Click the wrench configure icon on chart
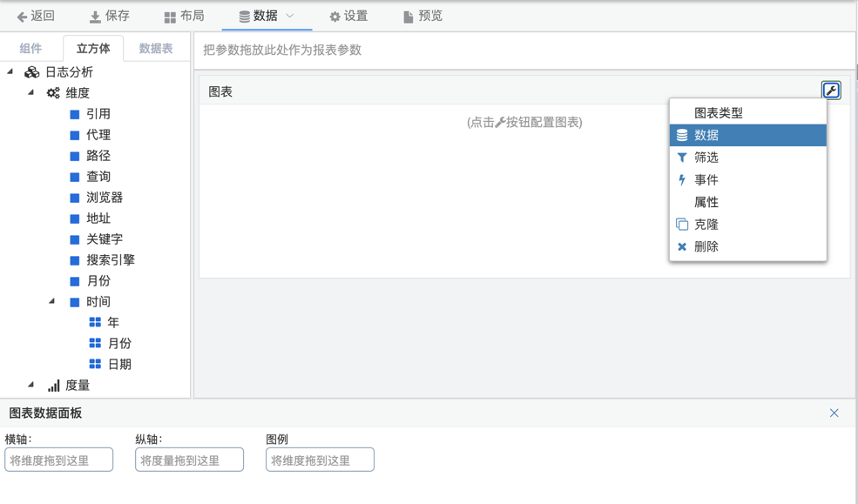858x504 pixels. coord(831,91)
